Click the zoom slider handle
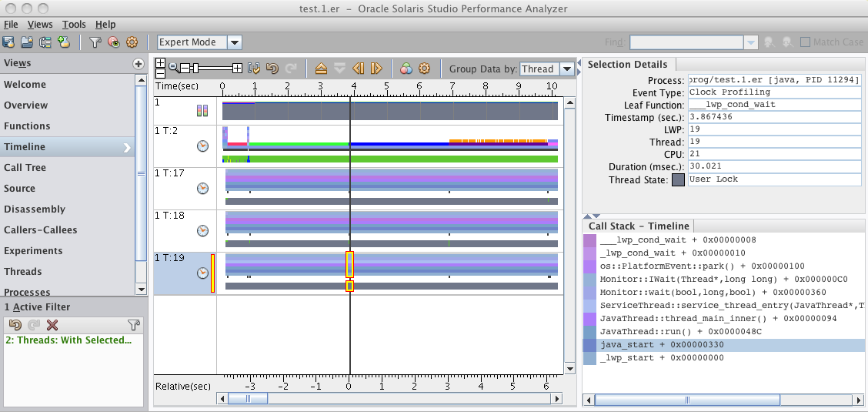This screenshot has height=412, width=868. (195, 68)
